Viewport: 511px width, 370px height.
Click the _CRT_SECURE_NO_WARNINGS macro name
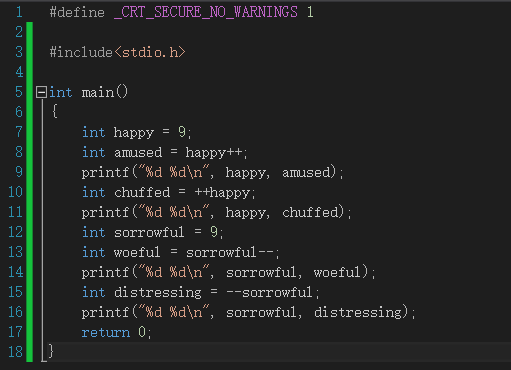click(206, 12)
